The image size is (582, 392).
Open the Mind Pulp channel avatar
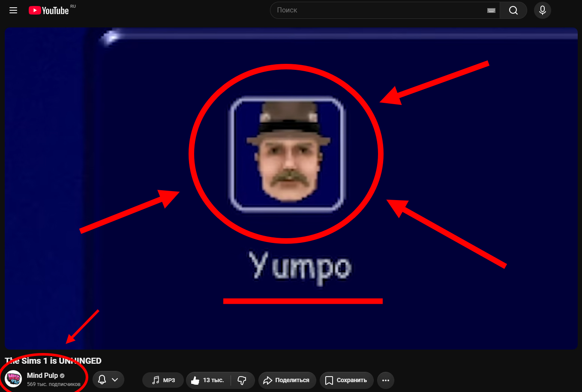[13, 379]
